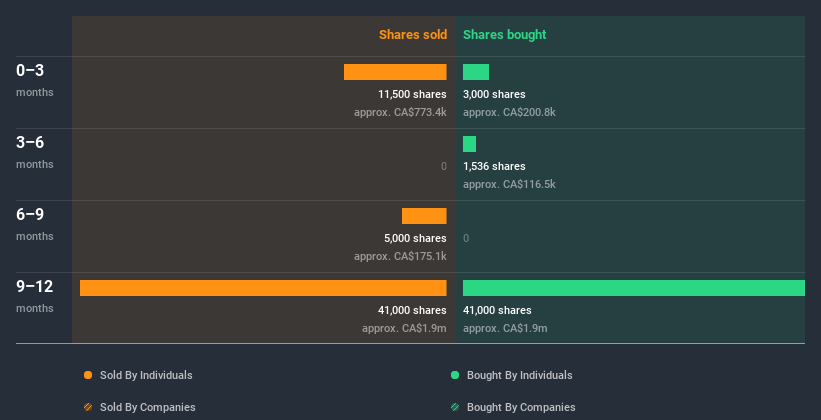Click the green 3–6 months bought bar
The image size is (821, 420).
[x=470, y=144]
